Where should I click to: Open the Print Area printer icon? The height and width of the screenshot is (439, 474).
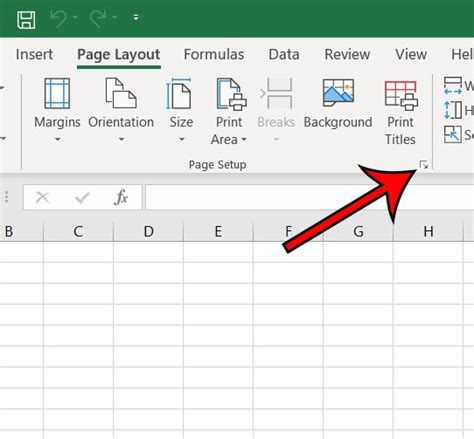coord(231,94)
